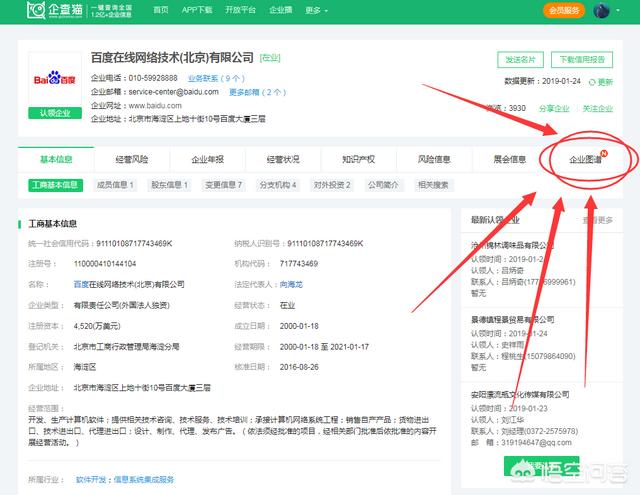Click the refresh 更新 icon
Viewport: 640px width, 495px height.
pos(592,82)
